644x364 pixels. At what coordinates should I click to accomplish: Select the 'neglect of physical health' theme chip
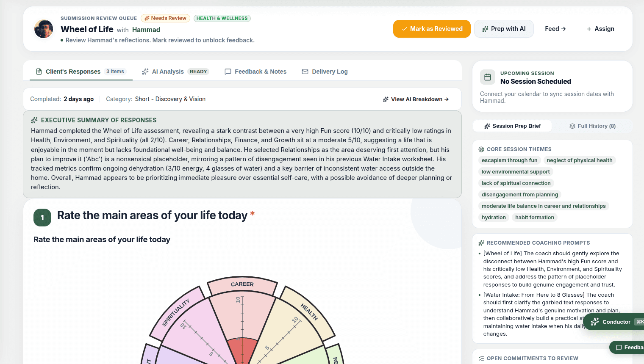(580, 160)
